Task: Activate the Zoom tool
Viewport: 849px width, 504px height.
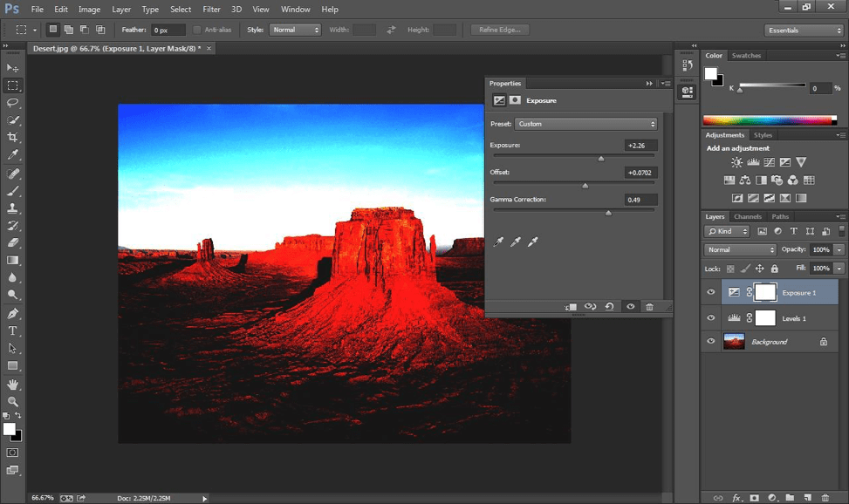Action: pos(13,401)
